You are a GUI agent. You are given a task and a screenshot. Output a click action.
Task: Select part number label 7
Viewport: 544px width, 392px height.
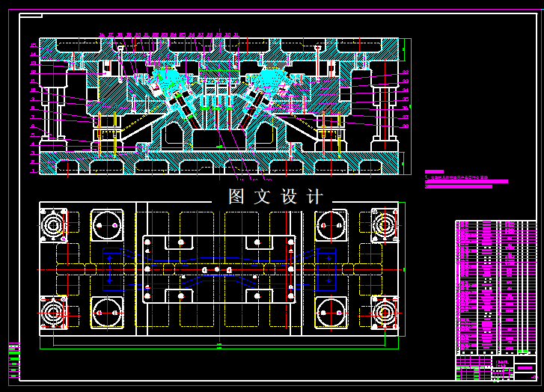[x=33, y=117]
